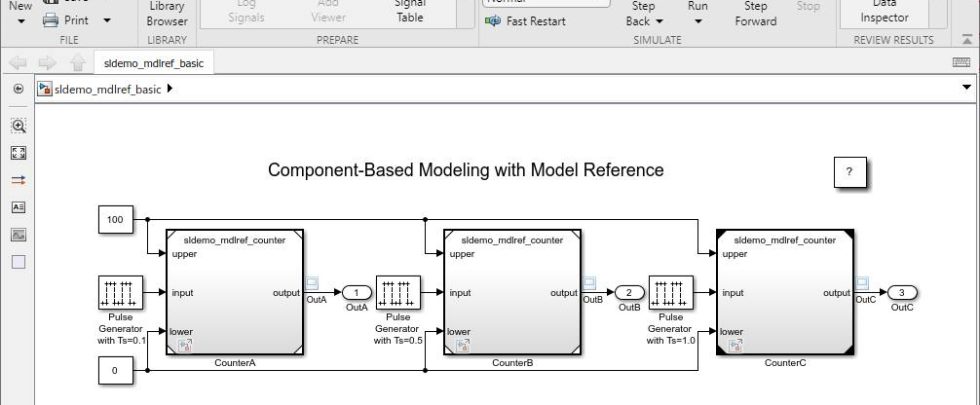Select the Pulse Generator with Ts=0.5 block
Image resolution: width=980 pixels, height=405 pixels.
point(398,292)
